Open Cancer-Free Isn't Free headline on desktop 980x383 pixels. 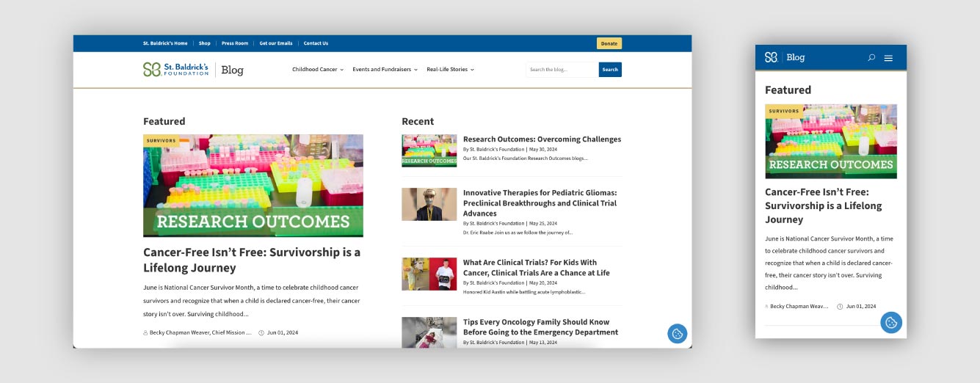(x=252, y=260)
